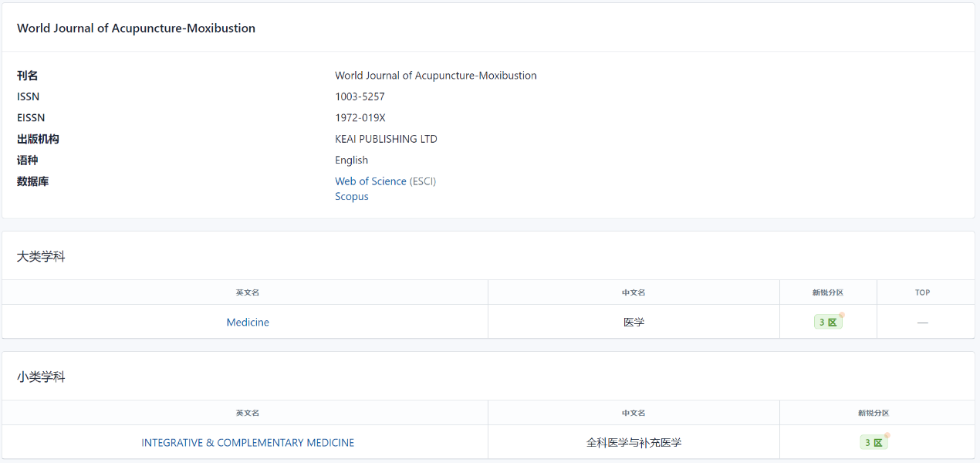Open the Web of Science database link
This screenshot has height=463, width=980.
click(370, 181)
